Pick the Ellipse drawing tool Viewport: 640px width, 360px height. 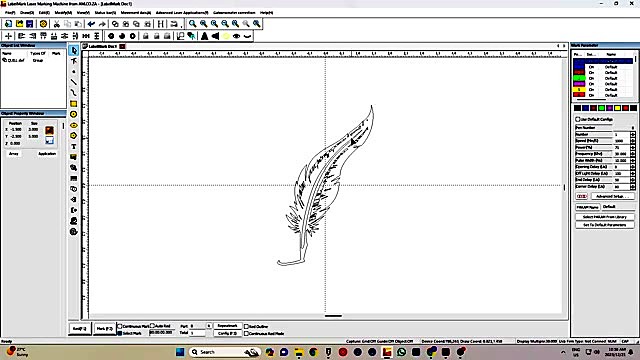tap(73, 125)
